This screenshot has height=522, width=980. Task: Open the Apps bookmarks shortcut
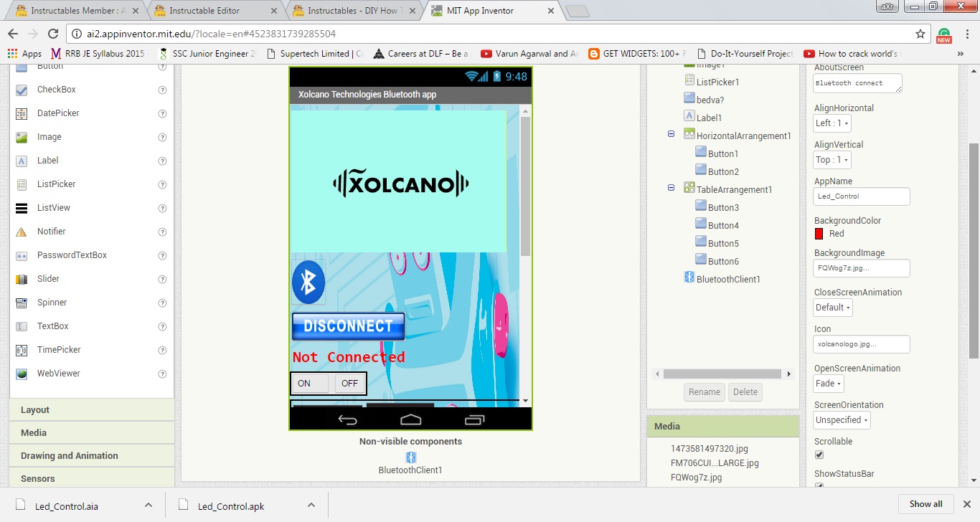[x=24, y=54]
